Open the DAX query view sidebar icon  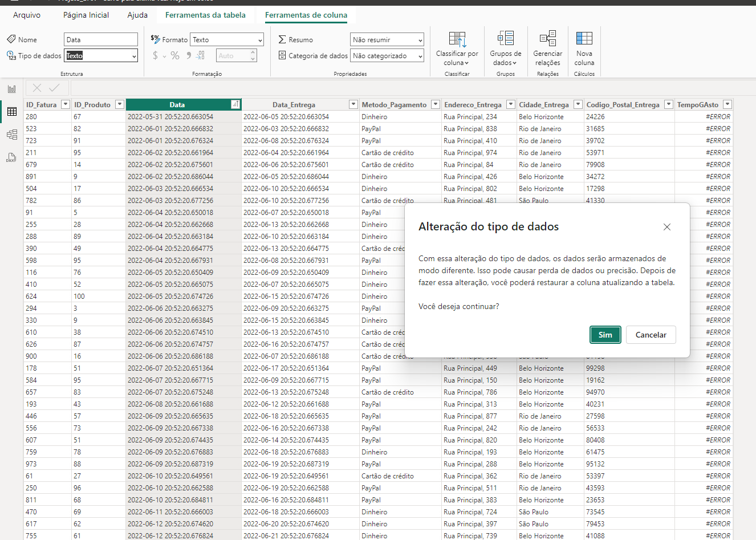(x=11, y=157)
